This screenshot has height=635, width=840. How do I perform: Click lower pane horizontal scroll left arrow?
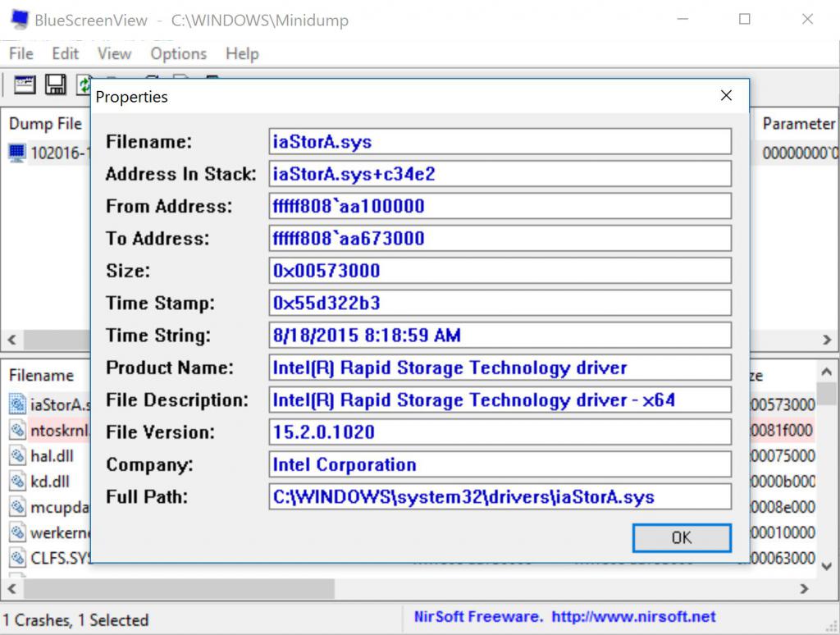(11, 589)
